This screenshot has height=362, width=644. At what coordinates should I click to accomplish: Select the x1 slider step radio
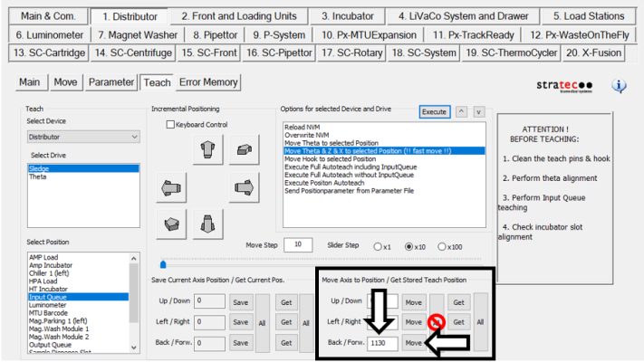click(377, 246)
